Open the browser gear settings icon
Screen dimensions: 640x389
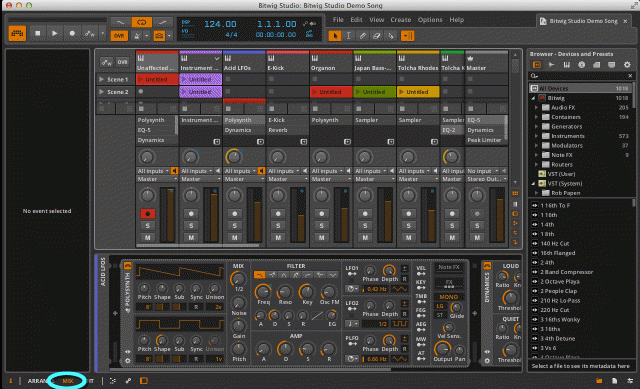(627, 64)
